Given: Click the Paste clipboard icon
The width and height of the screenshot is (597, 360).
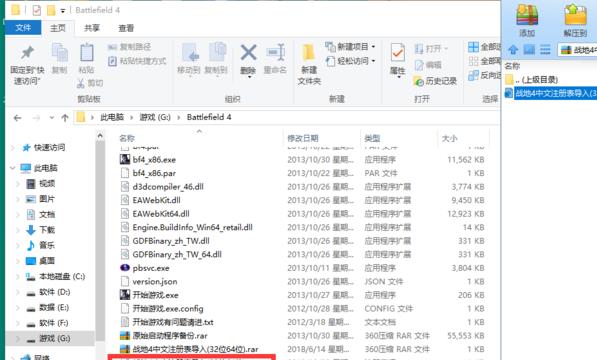Looking at the screenshot, I should [x=86, y=58].
